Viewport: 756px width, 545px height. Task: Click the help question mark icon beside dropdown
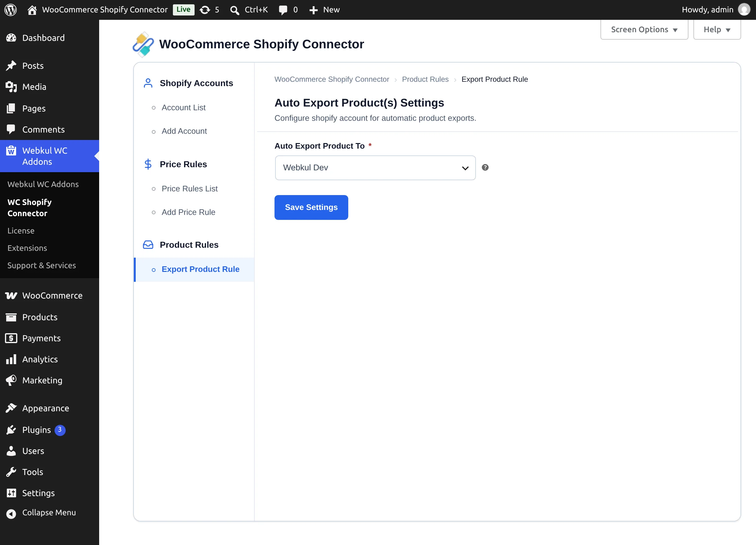485,168
